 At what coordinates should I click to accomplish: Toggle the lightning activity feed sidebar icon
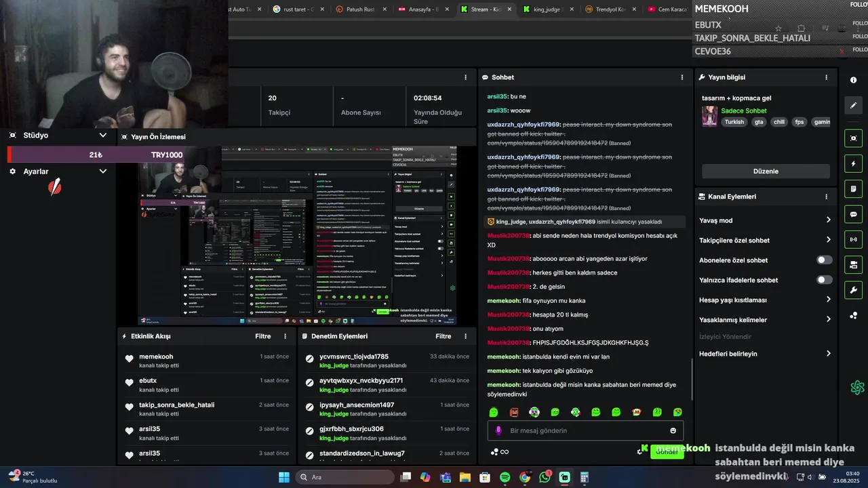point(853,163)
